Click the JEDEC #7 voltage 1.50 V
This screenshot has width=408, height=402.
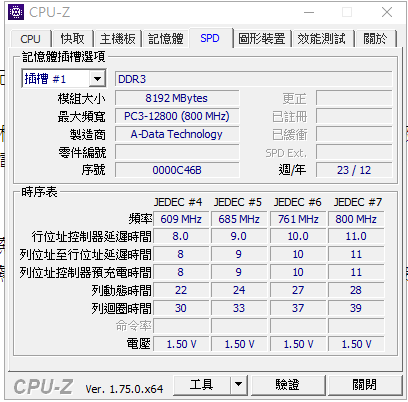point(356,344)
